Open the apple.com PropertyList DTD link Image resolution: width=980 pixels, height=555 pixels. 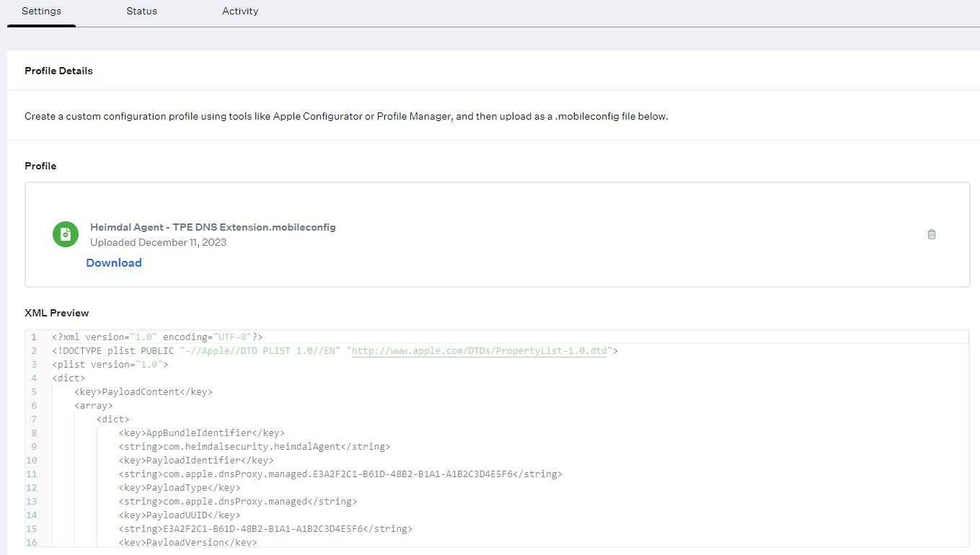[x=480, y=351]
